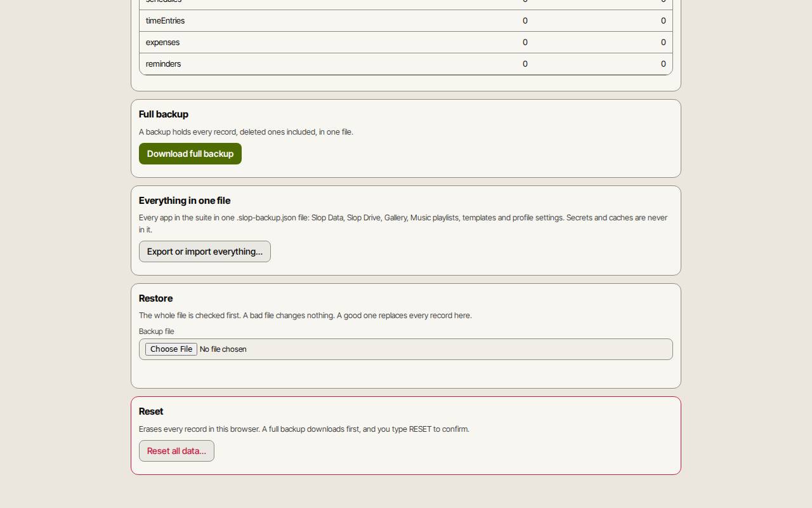812x508 pixels.
Task: Select the timeEntries row label
Action: 165,21
